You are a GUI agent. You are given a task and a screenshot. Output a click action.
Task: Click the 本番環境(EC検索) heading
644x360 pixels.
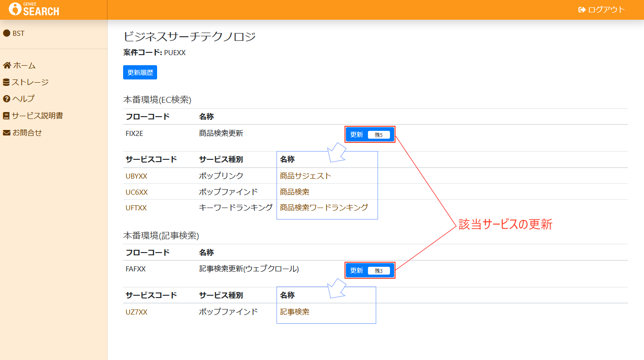point(157,99)
